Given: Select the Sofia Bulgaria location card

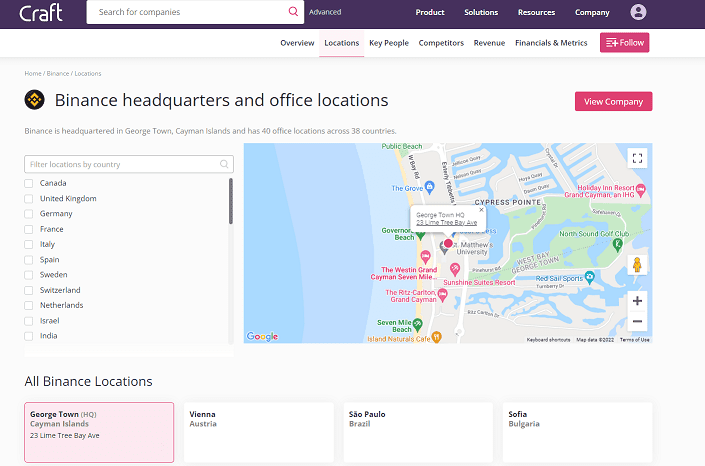Looking at the screenshot, I should coord(577,432).
